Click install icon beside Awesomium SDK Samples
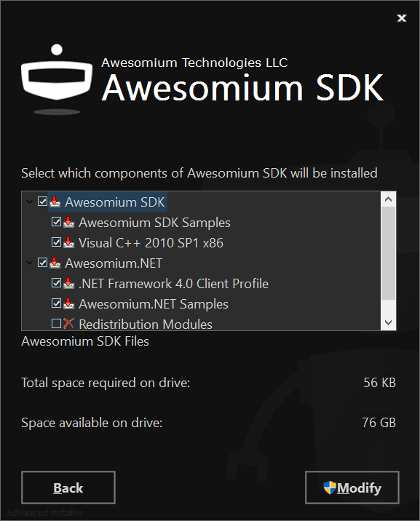This screenshot has width=420, height=521. pos(68,222)
